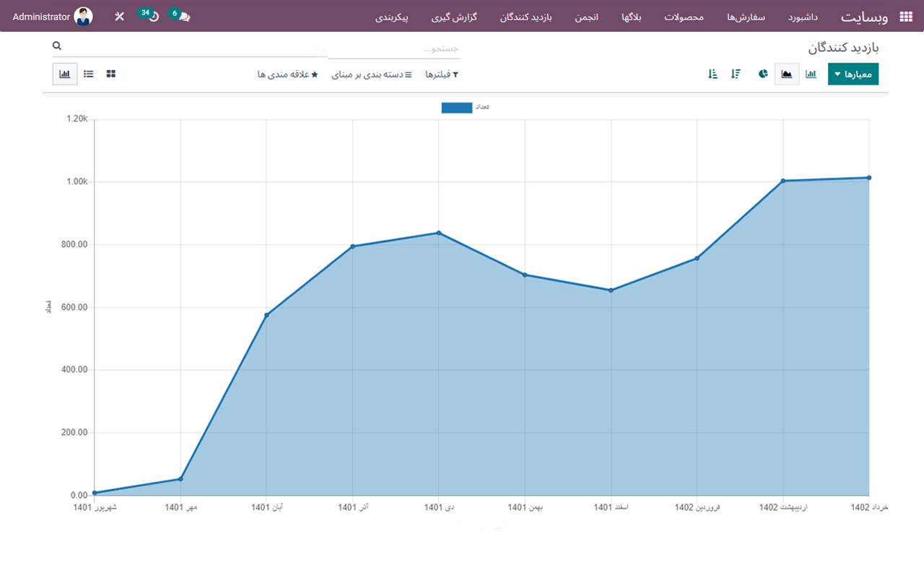924x578 pixels.
Task: Open the activities icon showing 34
Action: tap(149, 14)
